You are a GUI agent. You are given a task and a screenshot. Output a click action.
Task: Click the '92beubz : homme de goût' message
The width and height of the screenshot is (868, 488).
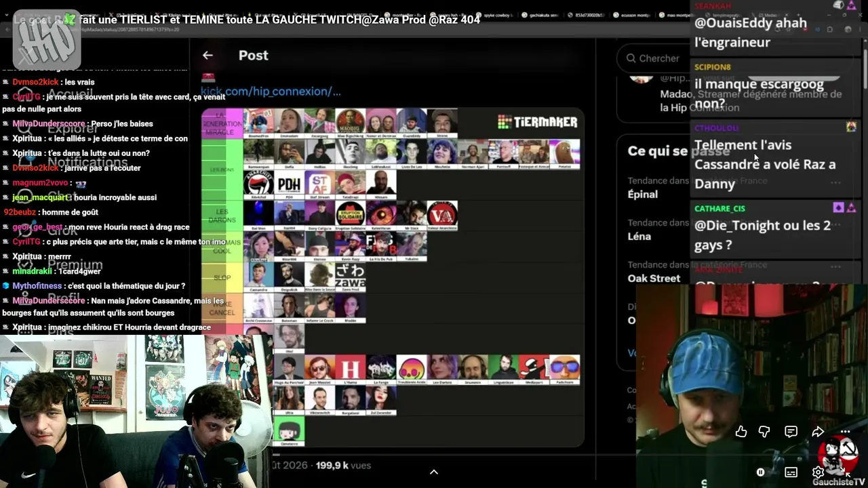point(51,212)
